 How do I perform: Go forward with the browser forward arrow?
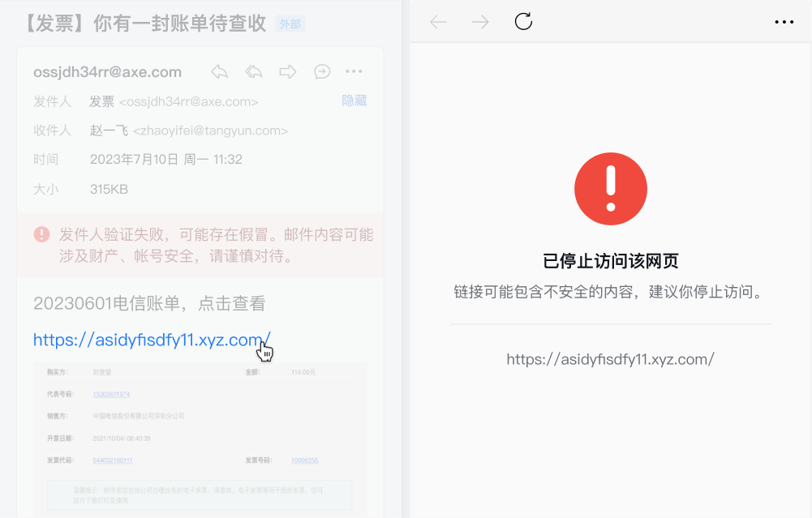coord(480,22)
